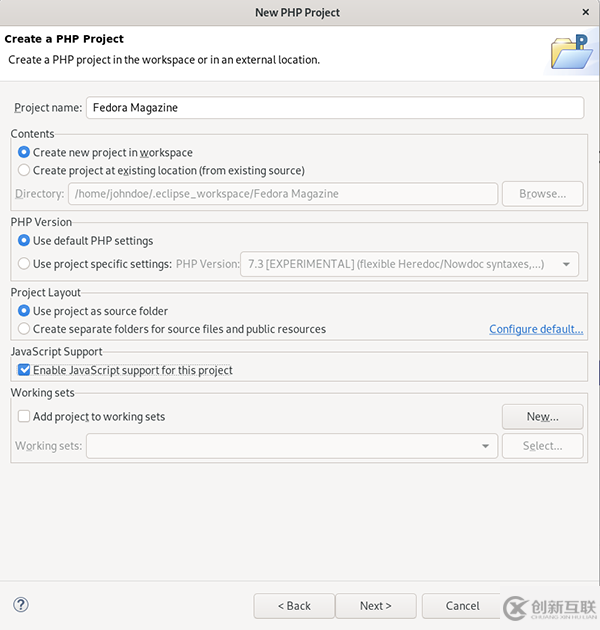Click the New working set button
Image resolution: width=600 pixels, height=630 pixels.
point(543,417)
